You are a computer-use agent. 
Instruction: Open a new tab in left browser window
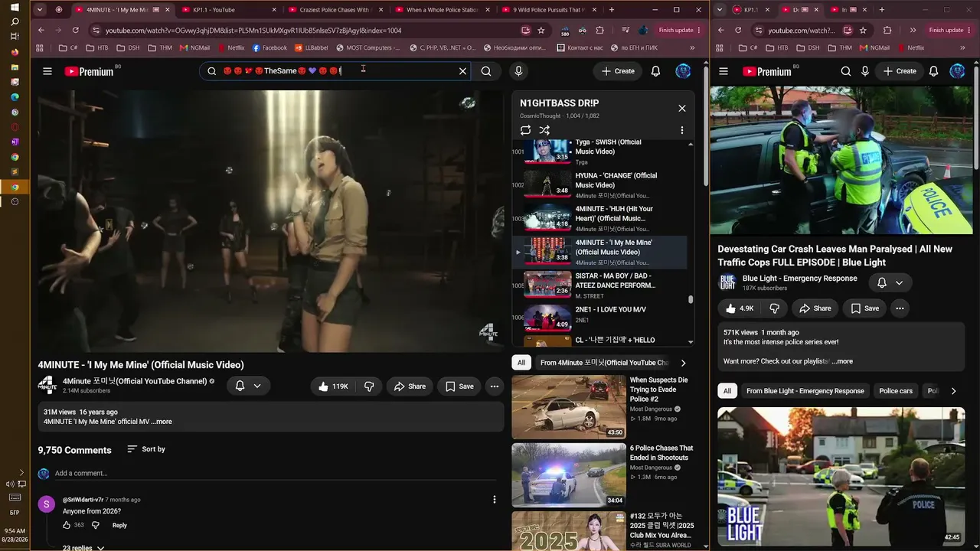(611, 10)
